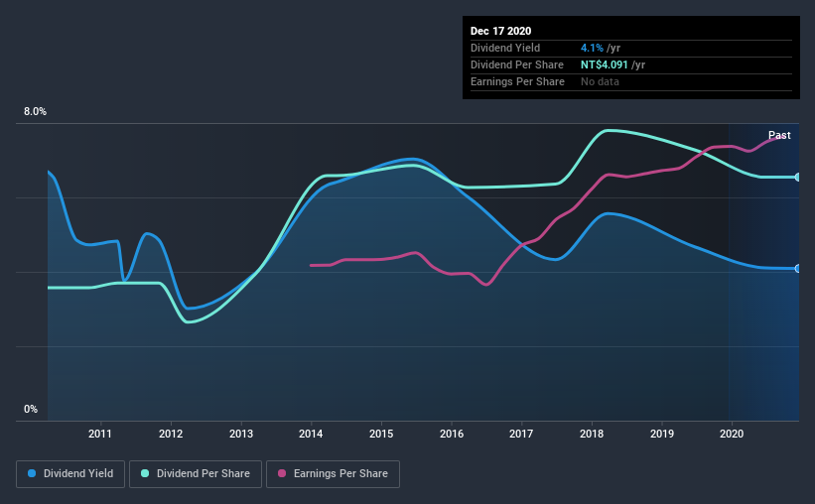Click the Dec 17 2020 tooltip date
Screen dimensions: 815x504
pos(501,31)
